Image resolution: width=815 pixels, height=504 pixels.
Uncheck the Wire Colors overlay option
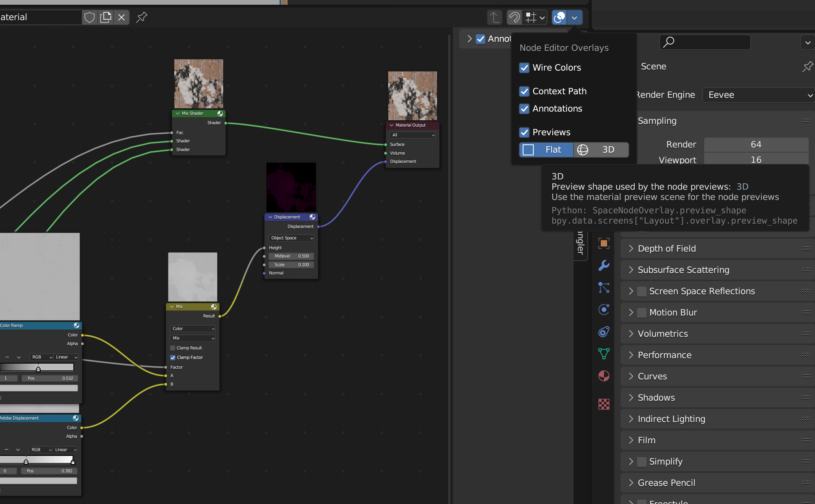524,68
